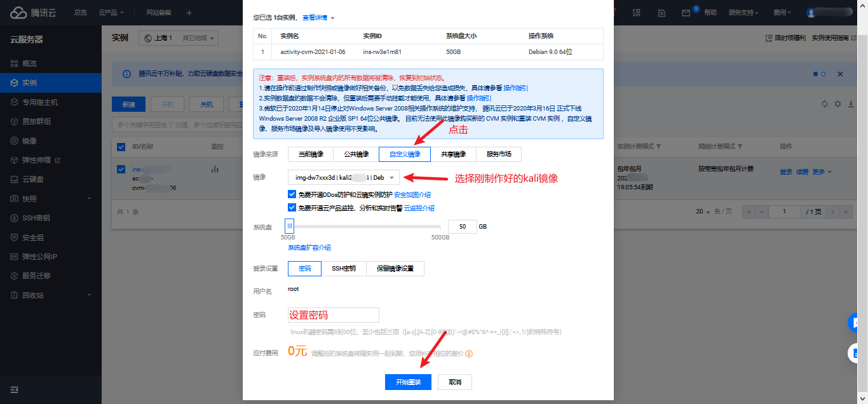The width and height of the screenshot is (868, 404).
Task: Click the help icon beside 应付费用
Action: (x=469, y=354)
